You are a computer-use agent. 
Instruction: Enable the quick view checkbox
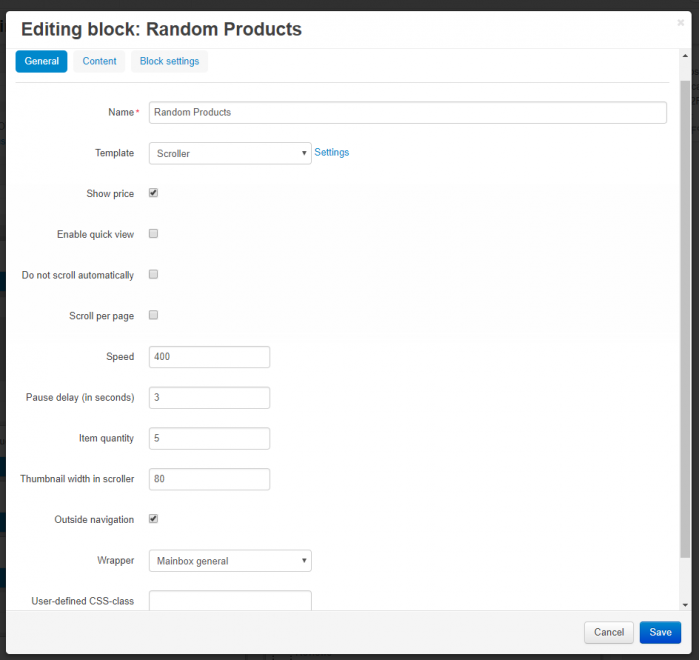click(154, 234)
